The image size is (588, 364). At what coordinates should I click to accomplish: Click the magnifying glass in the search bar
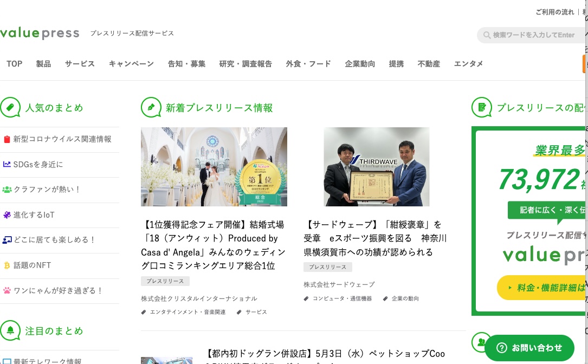[487, 35]
